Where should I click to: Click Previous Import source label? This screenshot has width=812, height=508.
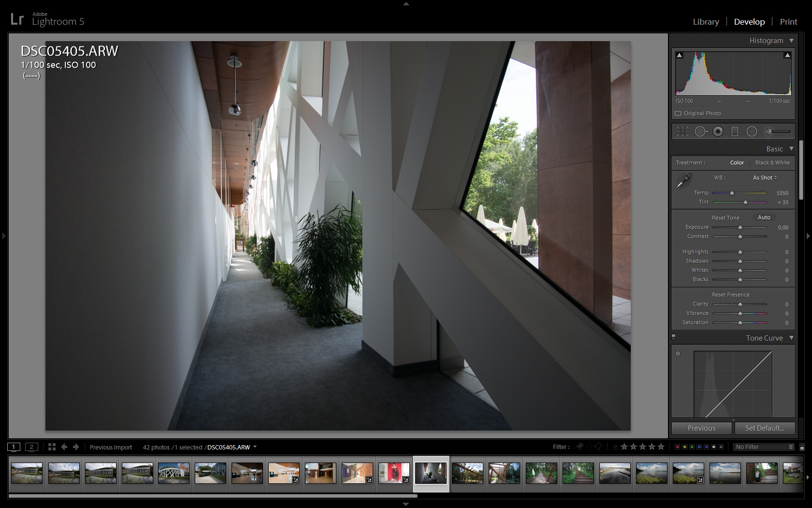111,447
